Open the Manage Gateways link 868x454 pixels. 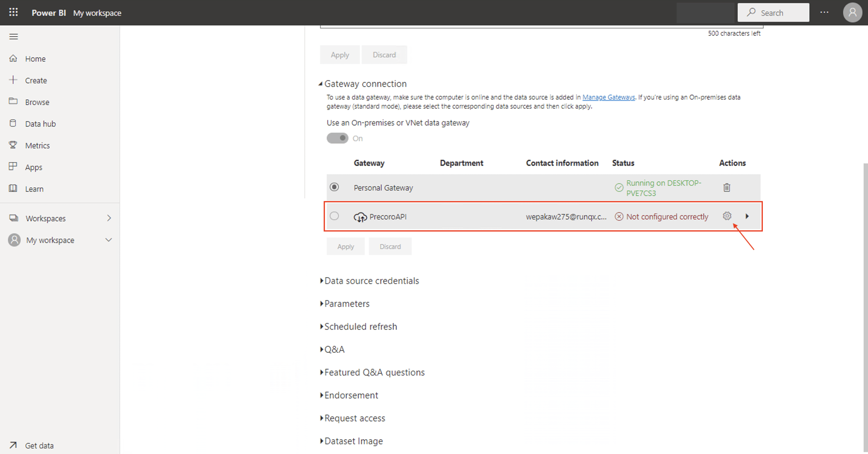click(609, 97)
